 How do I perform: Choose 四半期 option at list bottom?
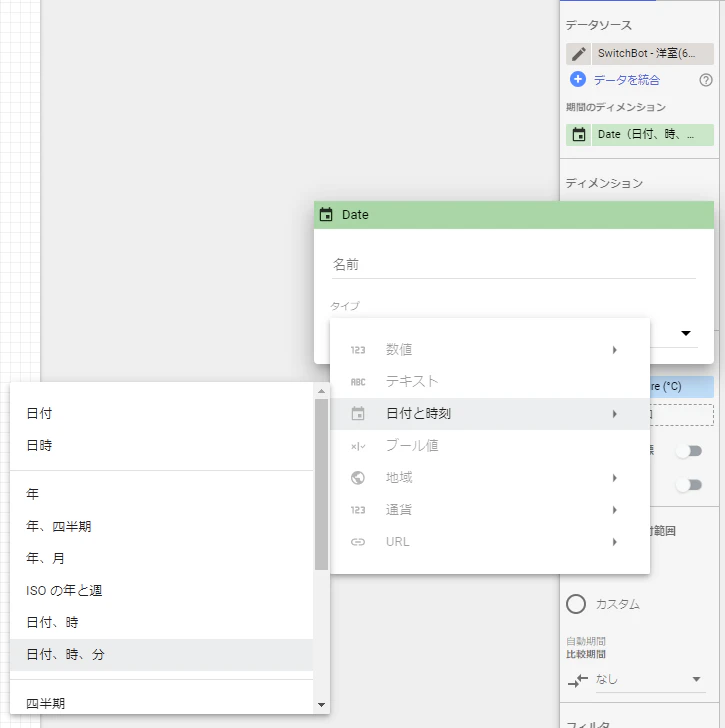coord(162,703)
